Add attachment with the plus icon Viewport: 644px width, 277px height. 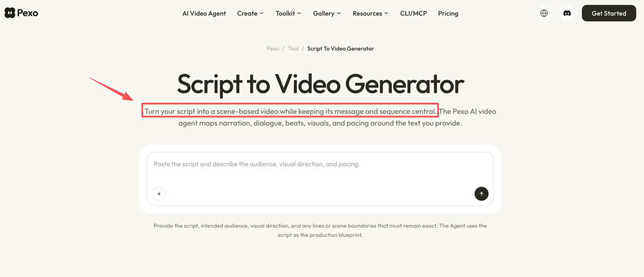(159, 194)
